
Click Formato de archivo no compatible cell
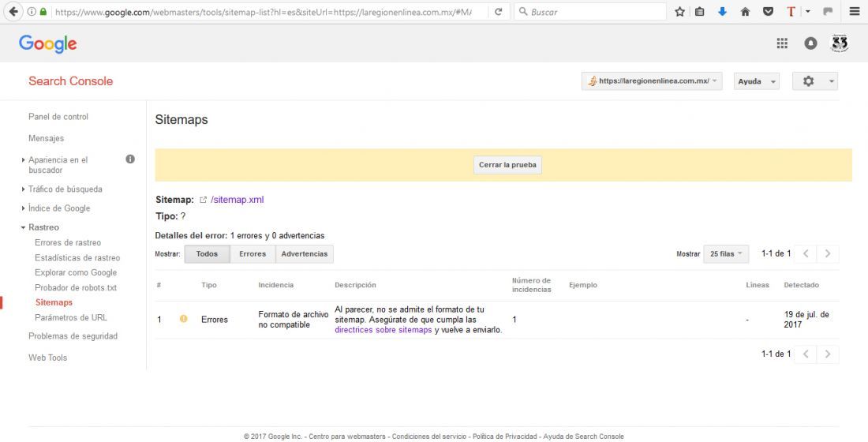[x=293, y=320]
